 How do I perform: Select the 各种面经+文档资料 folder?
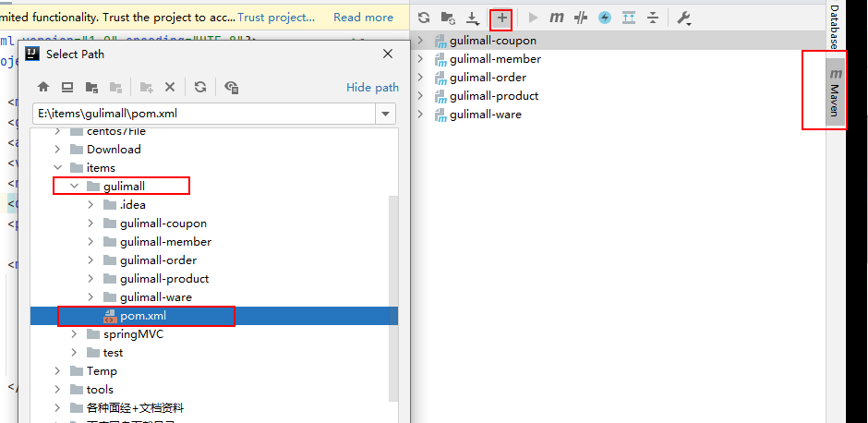(x=214, y=408)
